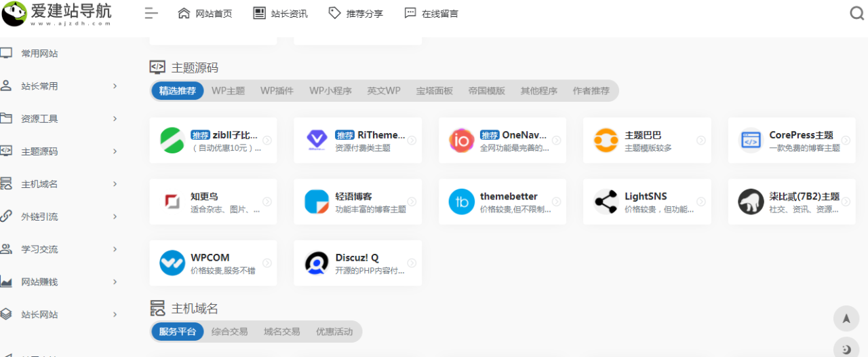Expand the 学习交流 sidebar chevron
This screenshot has width=868, height=357.
(x=115, y=249)
